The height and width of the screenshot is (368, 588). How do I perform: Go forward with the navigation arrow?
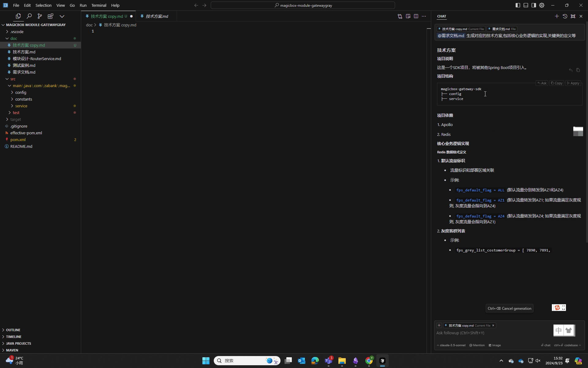tap(204, 5)
